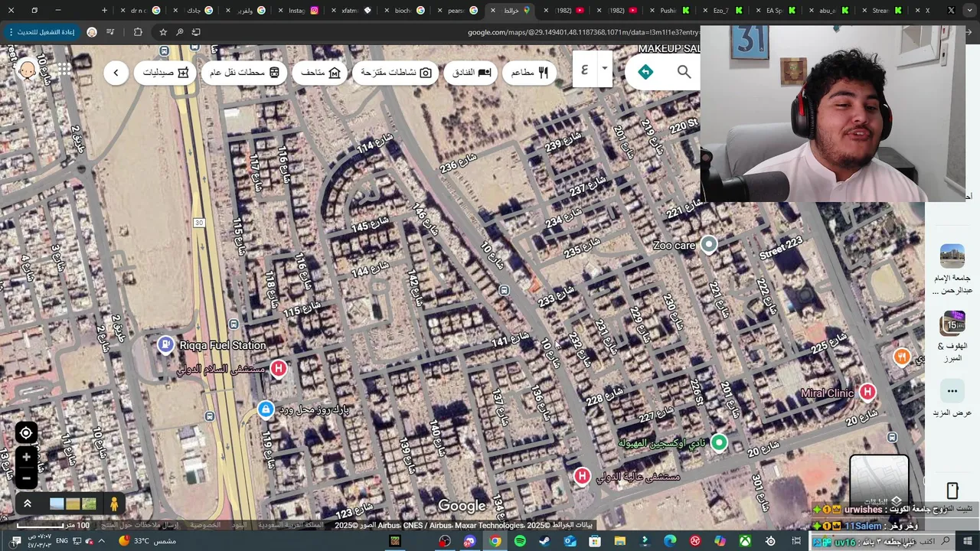
Task: Open the Hofuf and Mubarraz shortcut
Action: 952,335
